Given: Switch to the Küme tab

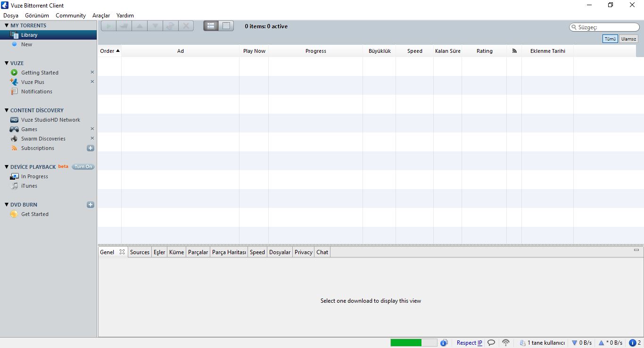Looking at the screenshot, I should (176, 252).
